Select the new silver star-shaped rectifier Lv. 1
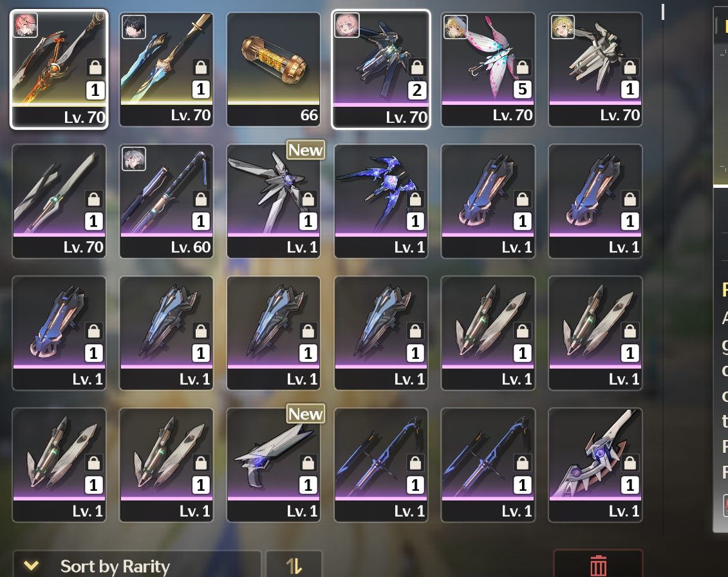 coord(274,201)
